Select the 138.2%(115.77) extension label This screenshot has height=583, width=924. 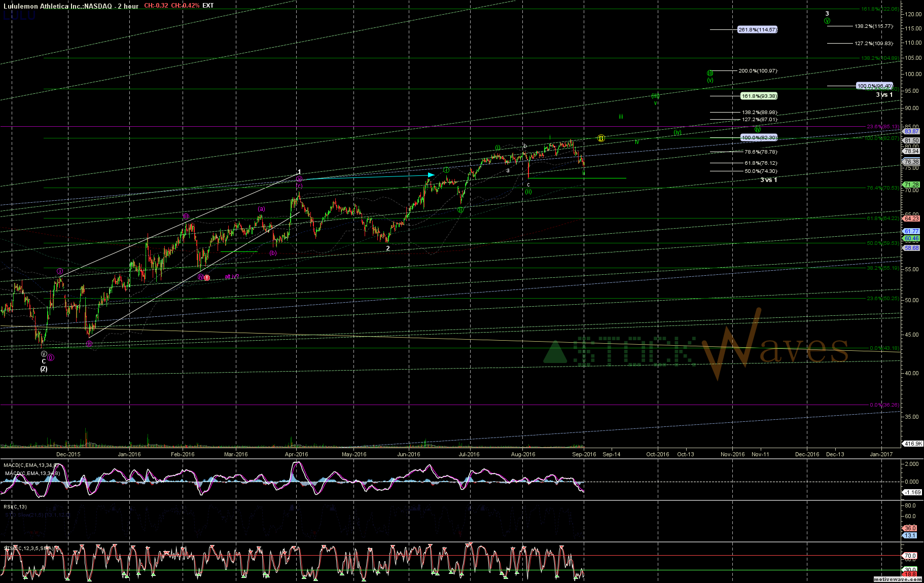(x=874, y=26)
